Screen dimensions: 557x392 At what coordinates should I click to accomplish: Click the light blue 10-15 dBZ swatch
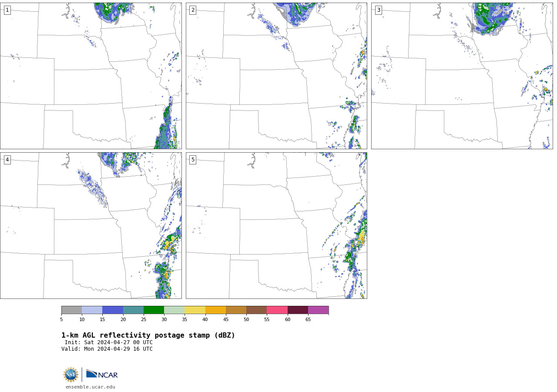coord(92,310)
